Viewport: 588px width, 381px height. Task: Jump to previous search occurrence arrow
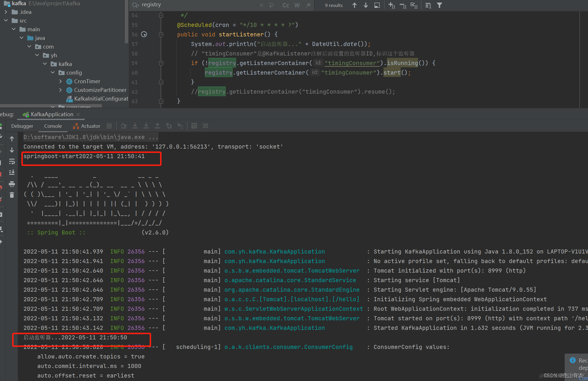pyautogui.click(x=355, y=5)
